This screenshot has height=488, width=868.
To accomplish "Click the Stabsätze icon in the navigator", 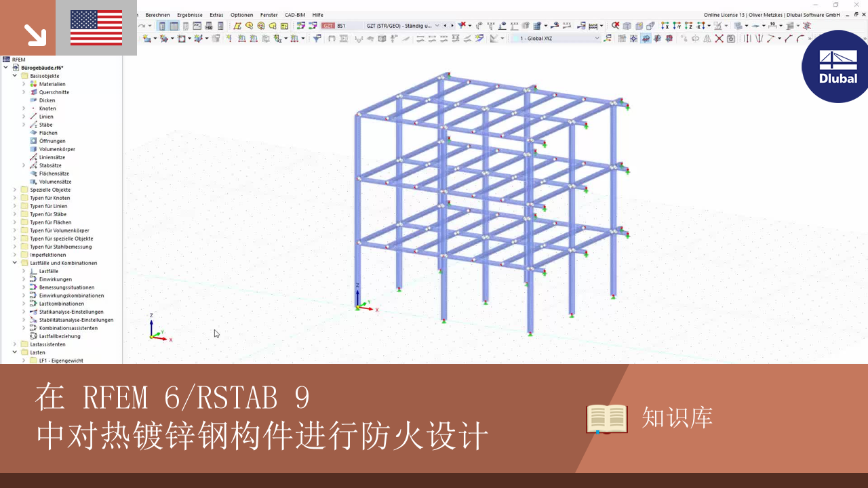I will (33, 165).
